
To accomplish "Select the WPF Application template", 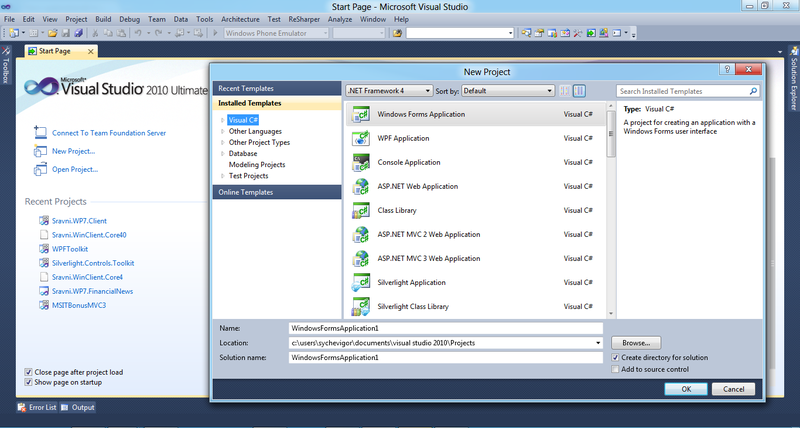I will pos(476,138).
